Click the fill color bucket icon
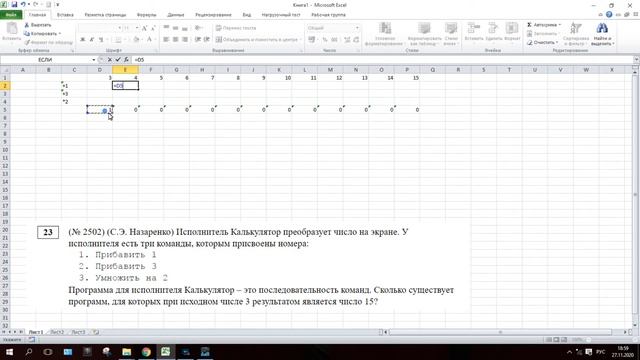 [x=136, y=40]
